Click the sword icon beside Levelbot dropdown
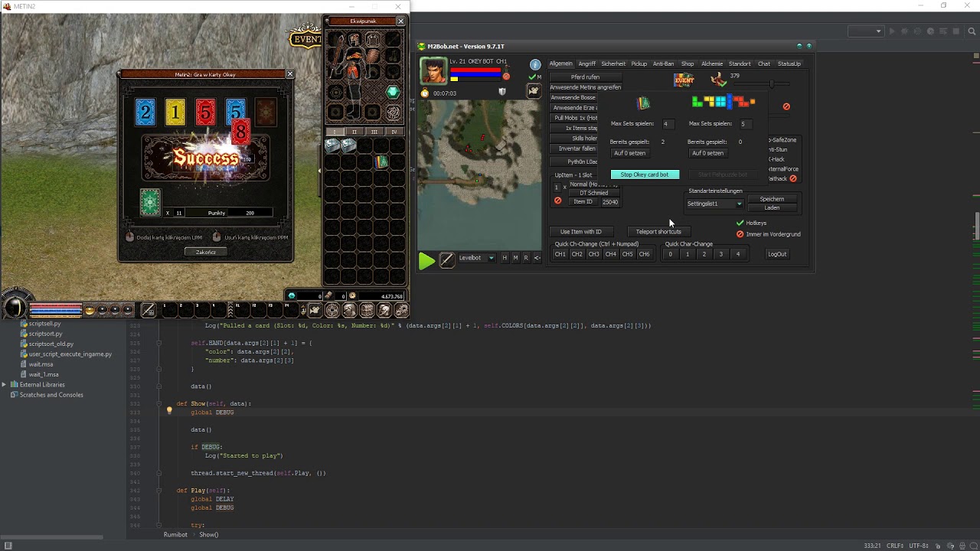The image size is (980, 551). click(447, 260)
